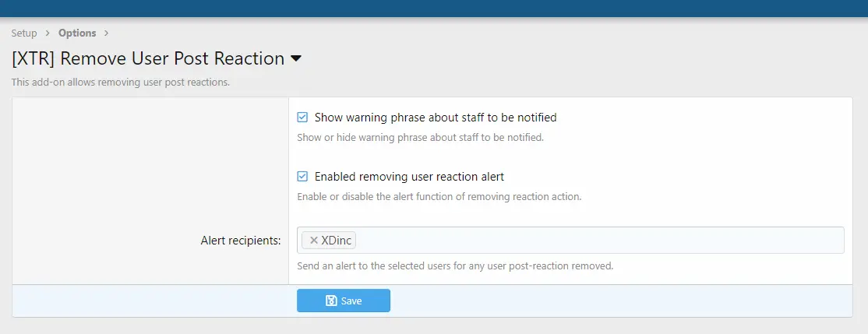Click the floppy disk icon on Save

click(x=331, y=301)
